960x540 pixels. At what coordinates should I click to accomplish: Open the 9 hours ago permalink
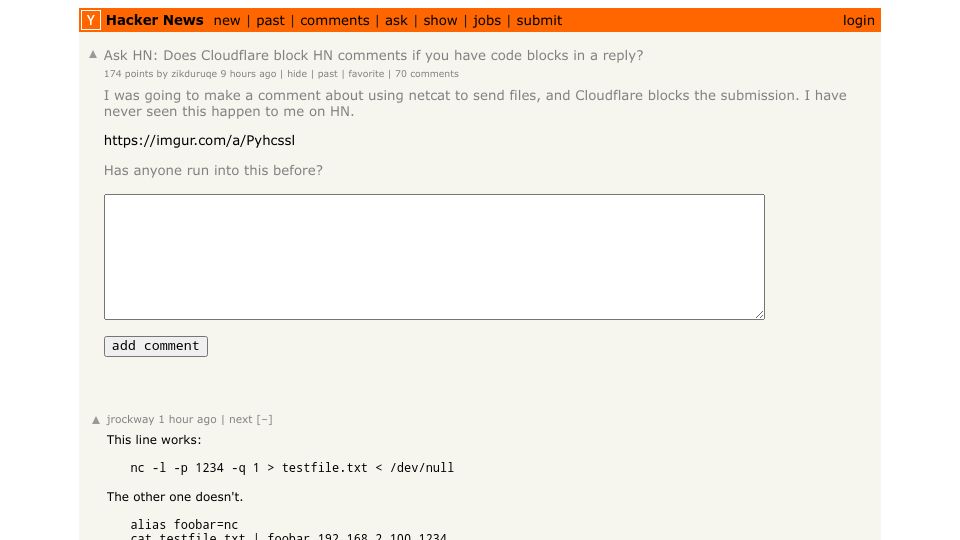pos(249,73)
